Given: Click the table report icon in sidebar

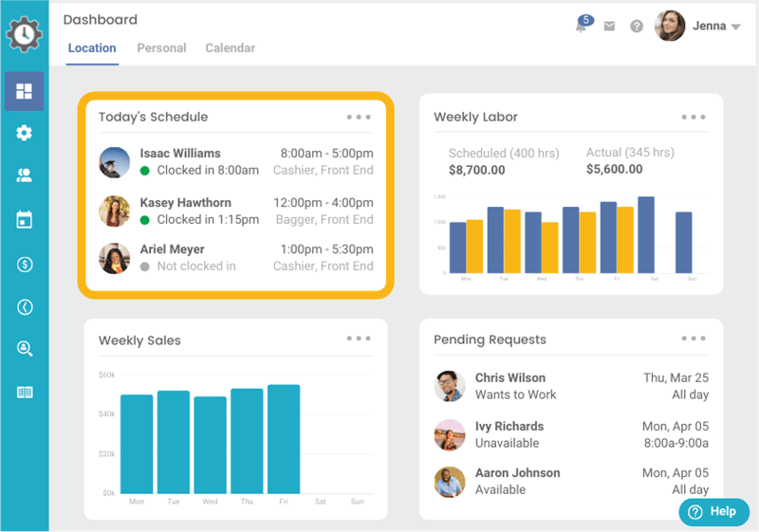Looking at the screenshot, I should 24,392.
